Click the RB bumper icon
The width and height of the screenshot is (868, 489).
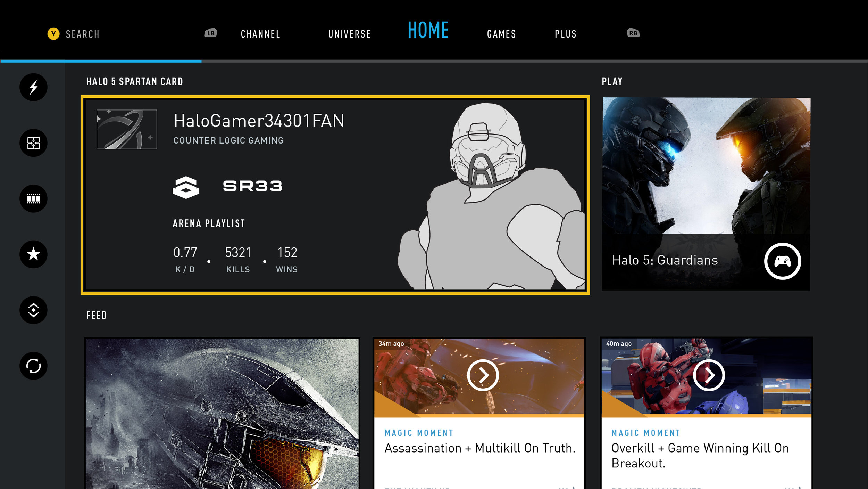tap(633, 33)
